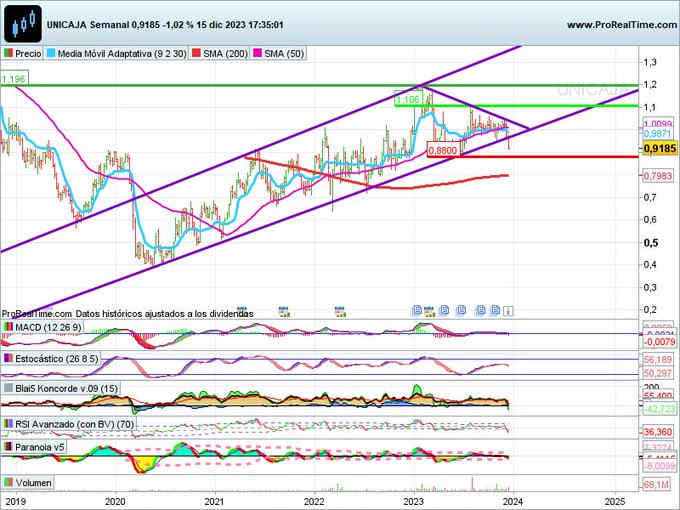Click the 36,360 RSI value tag
680x510 pixels.
coord(658,432)
